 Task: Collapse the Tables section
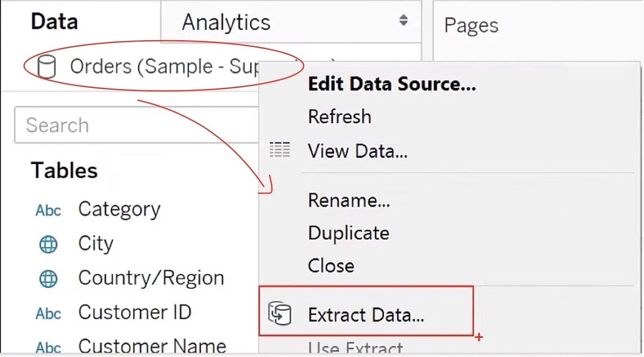point(64,170)
